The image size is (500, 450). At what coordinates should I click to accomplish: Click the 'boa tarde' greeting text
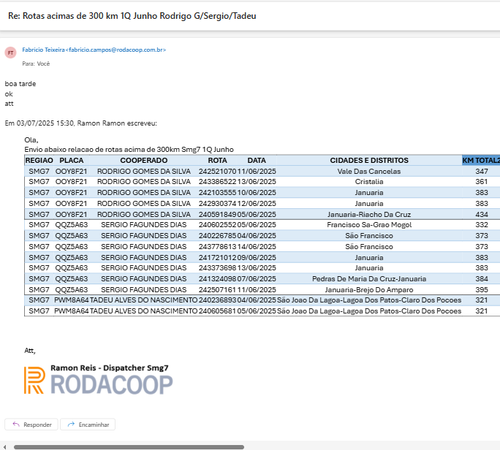pos(20,84)
